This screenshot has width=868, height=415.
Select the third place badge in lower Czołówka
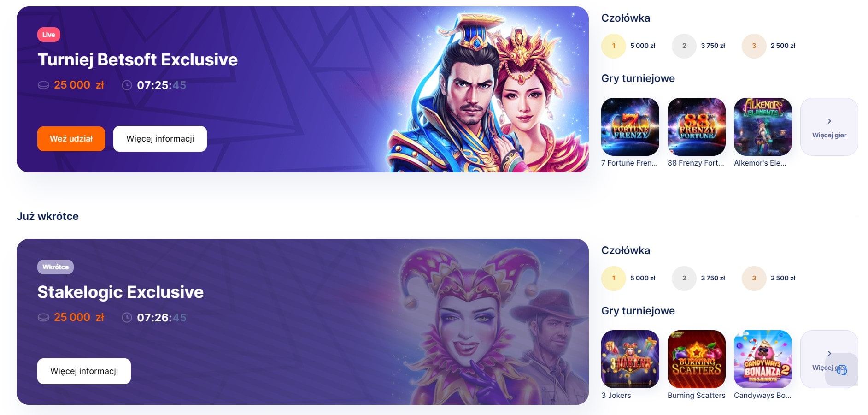pyautogui.click(x=754, y=278)
